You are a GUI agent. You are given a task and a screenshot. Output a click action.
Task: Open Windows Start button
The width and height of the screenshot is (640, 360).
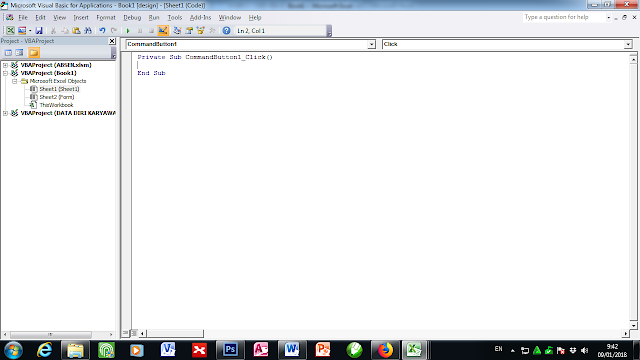(x=13, y=350)
